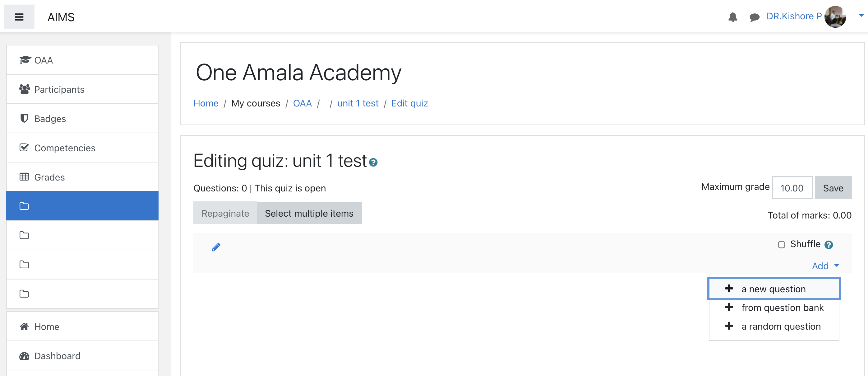Open user menu arrow beside avatar

pos(861,16)
